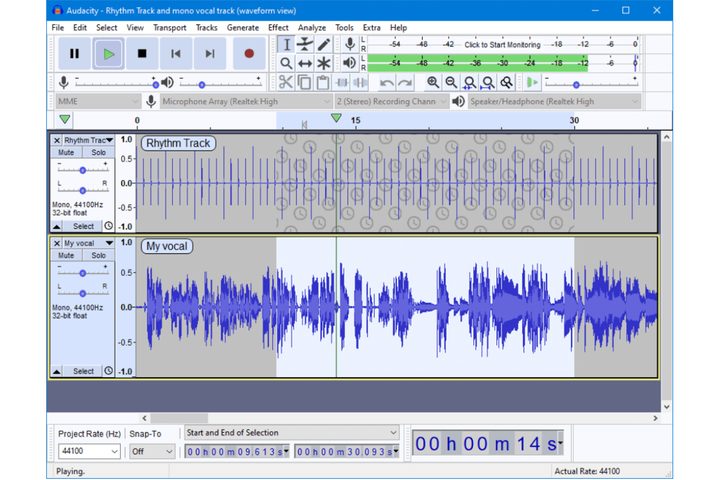Open the Generate menu
Viewport: 720px width, 480px height.
pos(242,27)
